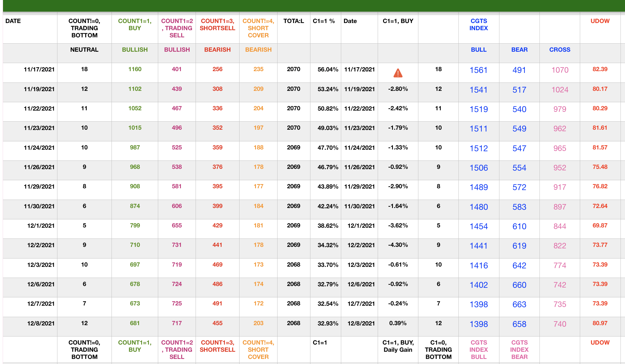625x364 pixels.
Task: Select the CGTS INDEX BEAR footer cell
Action: pyautogui.click(x=519, y=350)
